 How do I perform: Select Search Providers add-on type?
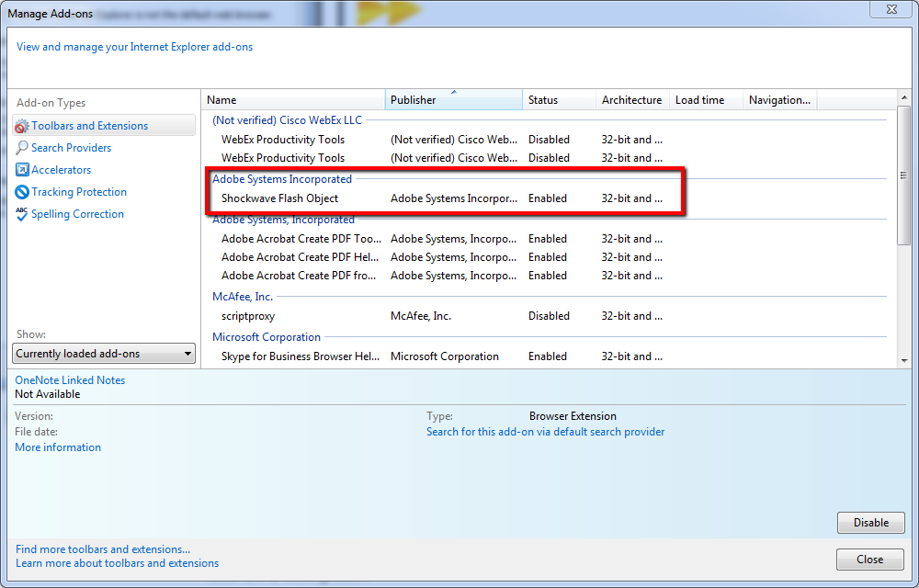71,148
